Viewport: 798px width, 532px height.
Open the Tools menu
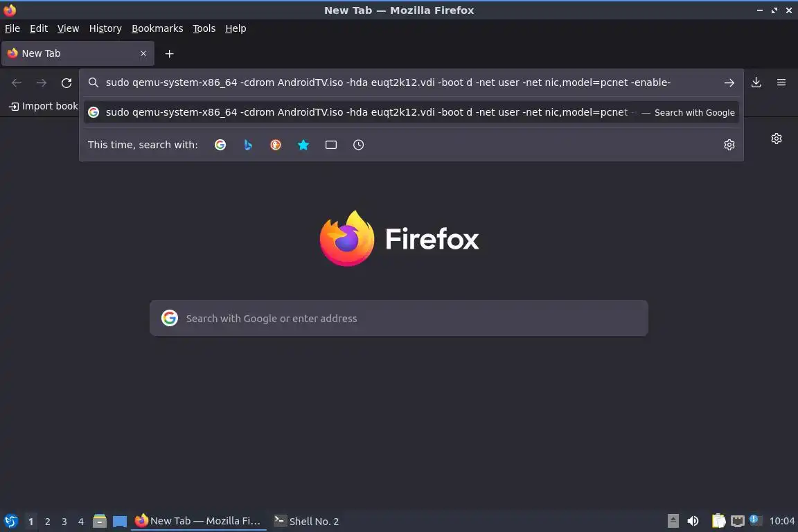204,28
